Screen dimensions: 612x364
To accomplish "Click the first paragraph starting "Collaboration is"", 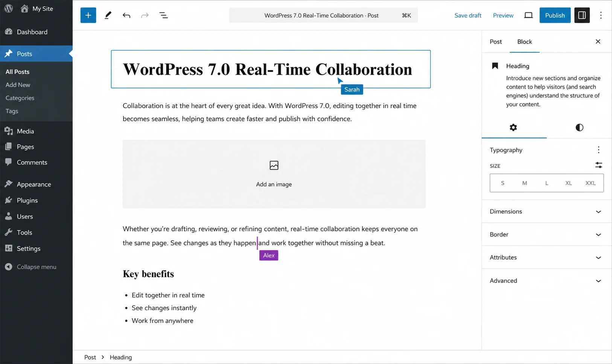I will (269, 112).
